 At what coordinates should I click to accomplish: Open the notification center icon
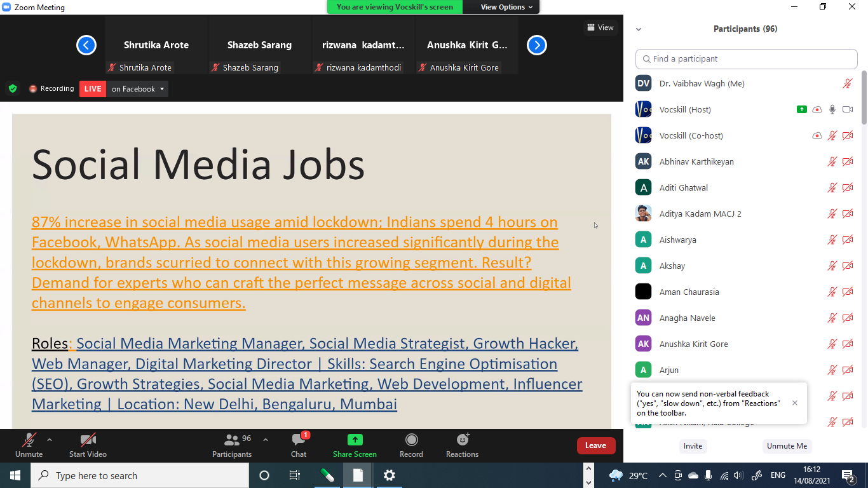point(848,475)
